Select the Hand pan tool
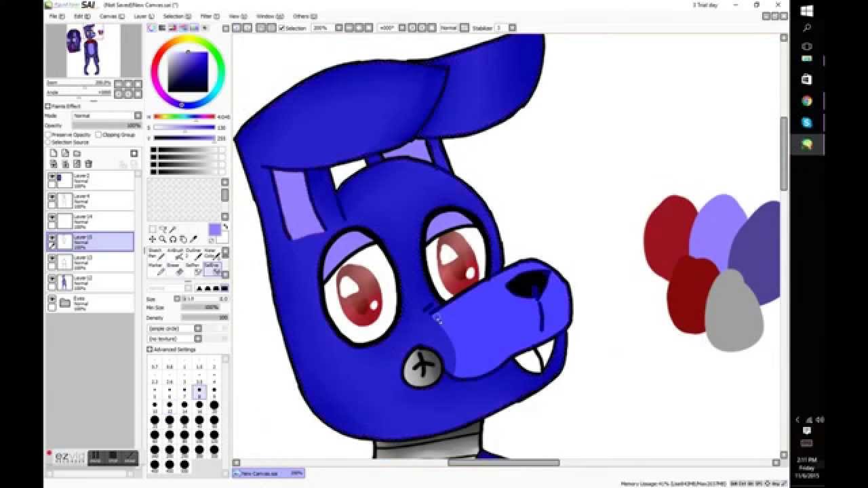The width and height of the screenshot is (868, 488). click(183, 239)
